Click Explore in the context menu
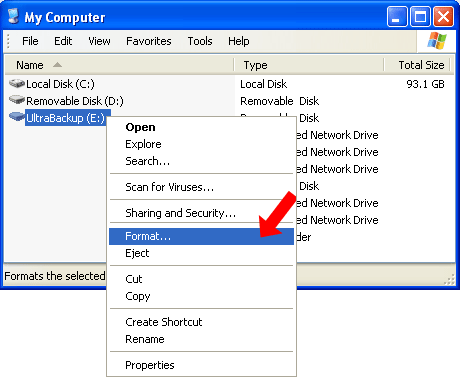The height and width of the screenshot is (380, 460). click(x=201, y=144)
